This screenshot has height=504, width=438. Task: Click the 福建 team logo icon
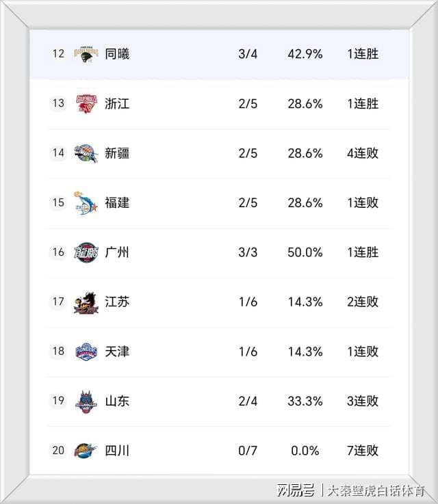(86, 202)
